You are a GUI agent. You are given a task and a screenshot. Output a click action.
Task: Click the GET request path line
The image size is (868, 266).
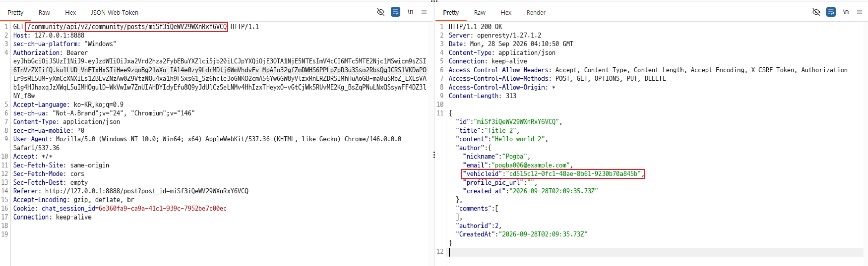coord(136,26)
